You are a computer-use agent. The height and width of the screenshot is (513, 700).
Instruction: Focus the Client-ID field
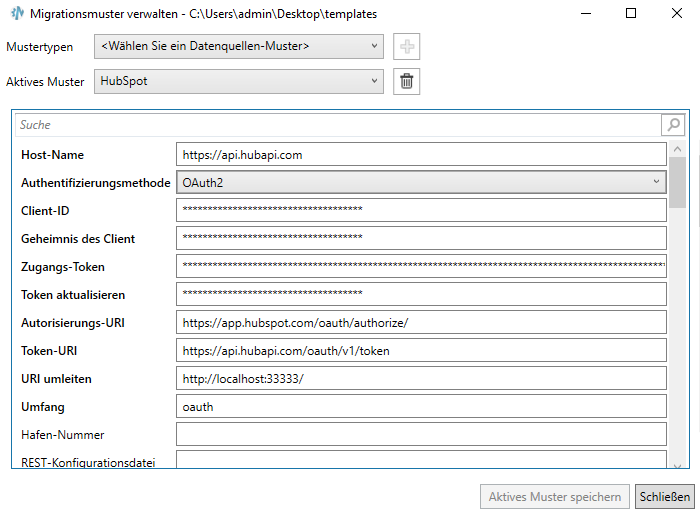tap(421, 210)
